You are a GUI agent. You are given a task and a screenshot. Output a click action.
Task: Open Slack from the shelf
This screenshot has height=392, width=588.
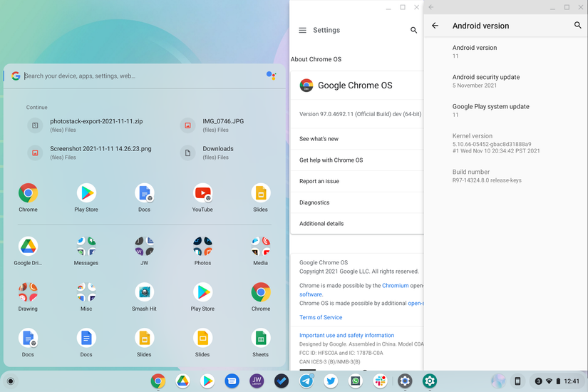pyautogui.click(x=380, y=381)
